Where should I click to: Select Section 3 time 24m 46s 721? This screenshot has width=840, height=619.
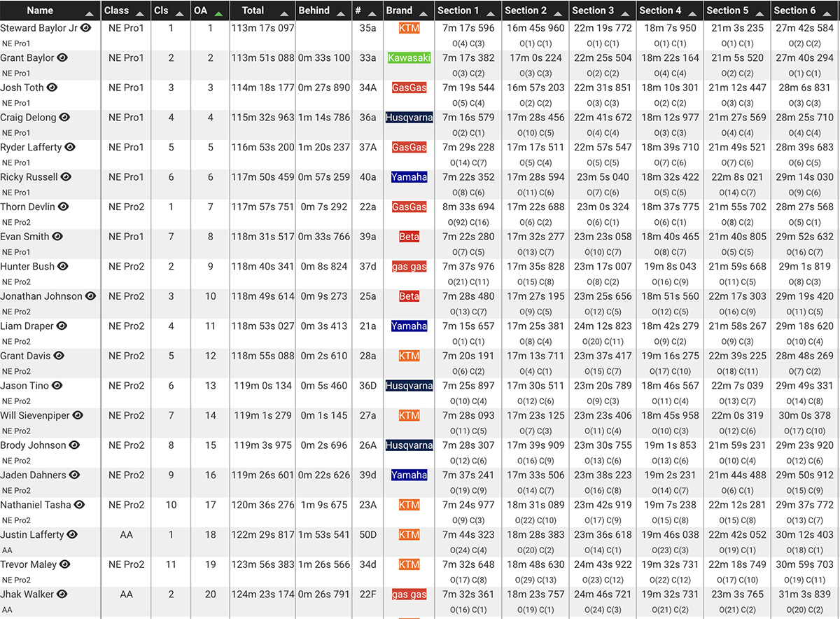pos(603,594)
